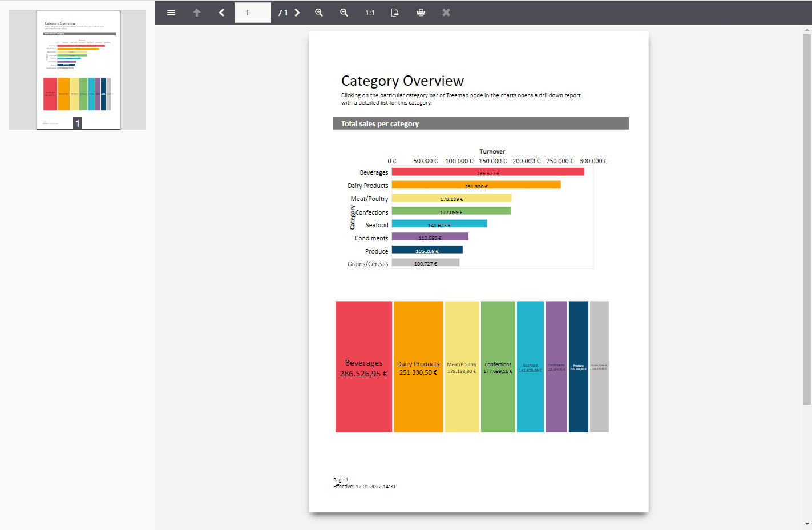Image resolution: width=812 pixels, height=530 pixels.
Task: Click the Grains/Cereals treemap node
Action: click(x=600, y=366)
